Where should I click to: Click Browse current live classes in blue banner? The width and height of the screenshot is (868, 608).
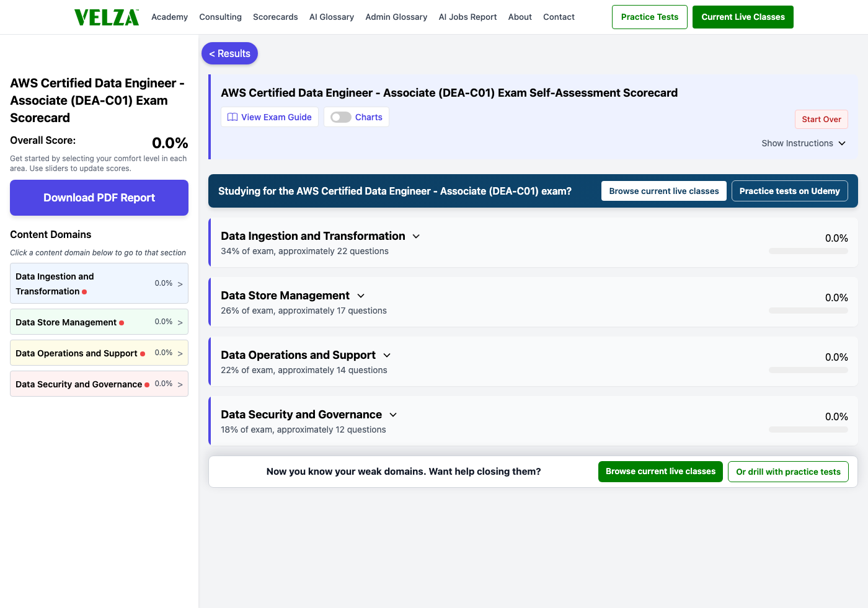tap(664, 191)
